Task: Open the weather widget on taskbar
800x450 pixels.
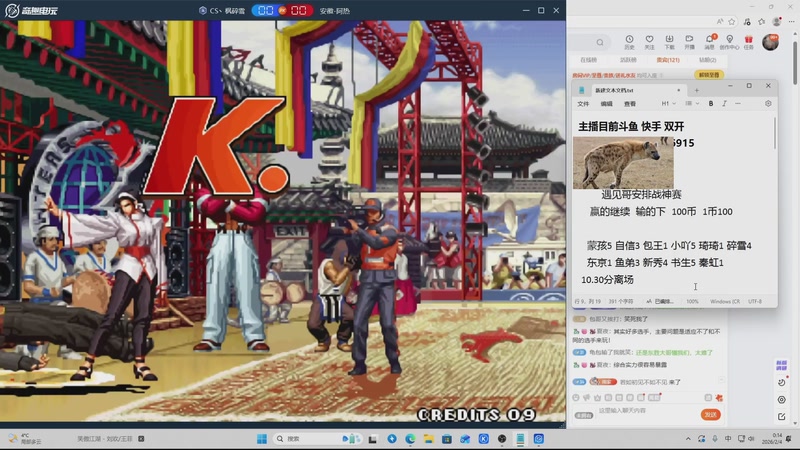Action: (24, 439)
